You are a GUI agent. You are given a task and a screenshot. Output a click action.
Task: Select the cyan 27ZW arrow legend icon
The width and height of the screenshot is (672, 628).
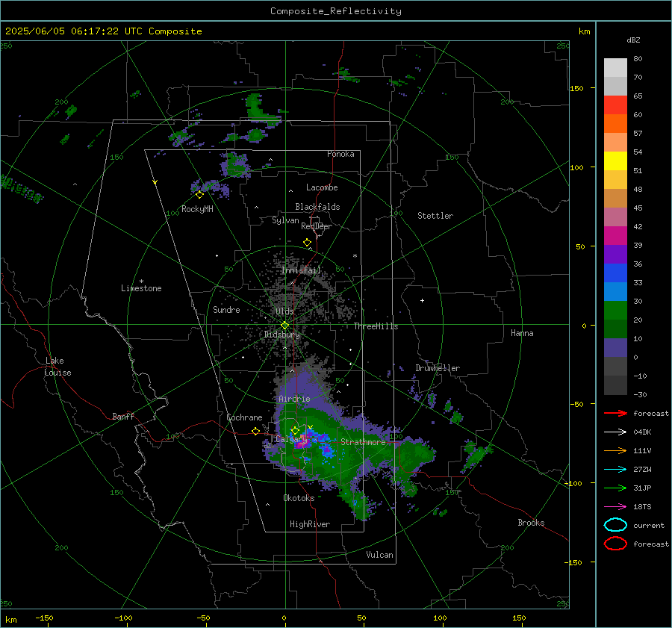[615, 470]
